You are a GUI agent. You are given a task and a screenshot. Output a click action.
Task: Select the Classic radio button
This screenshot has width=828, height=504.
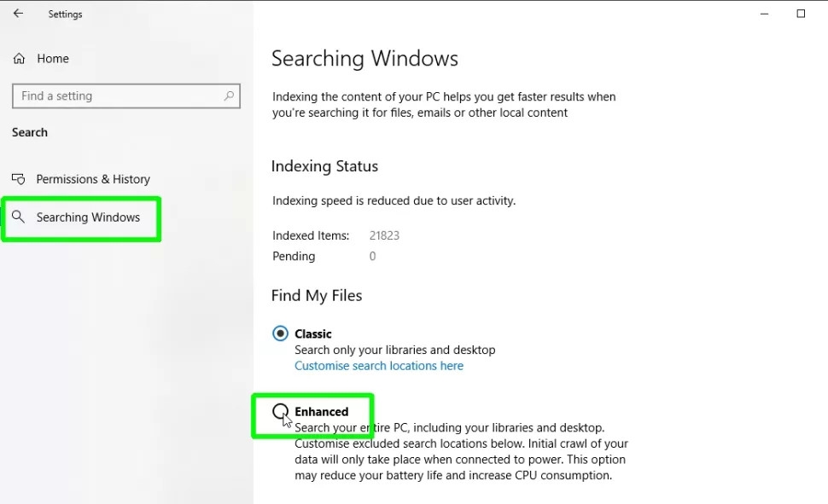281,333
